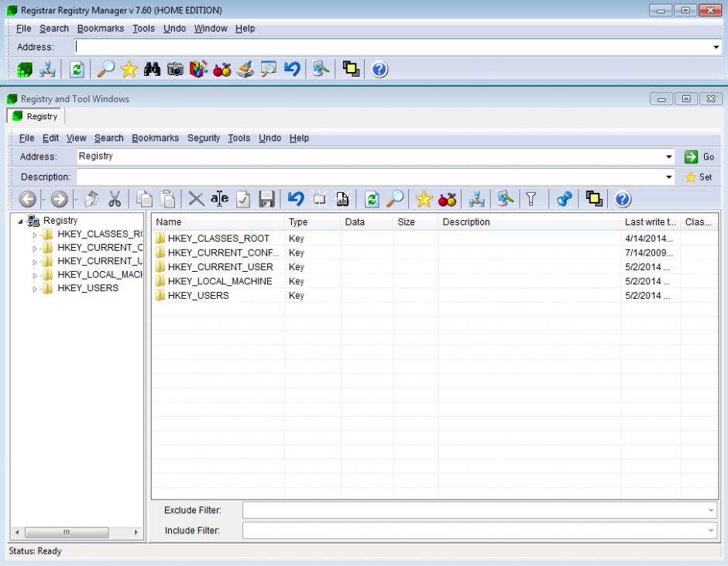The height and width of the screenshot is (566, 728).
Task: Click the Rename text cursor icon
Action: coord(220,199)
